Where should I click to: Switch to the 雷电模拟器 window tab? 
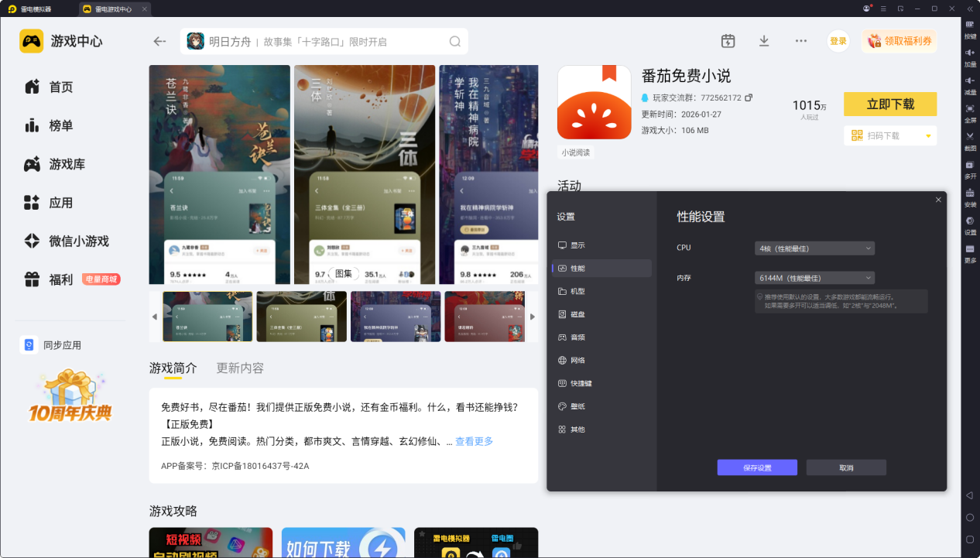click(36, 9)
